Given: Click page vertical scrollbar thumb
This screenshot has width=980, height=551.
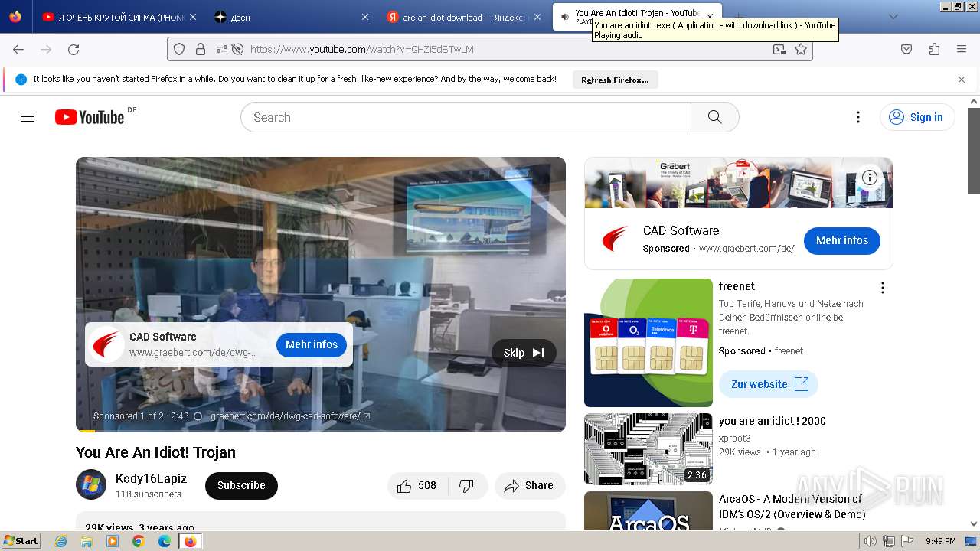Looking at the screenshot, I should point(974,150).
